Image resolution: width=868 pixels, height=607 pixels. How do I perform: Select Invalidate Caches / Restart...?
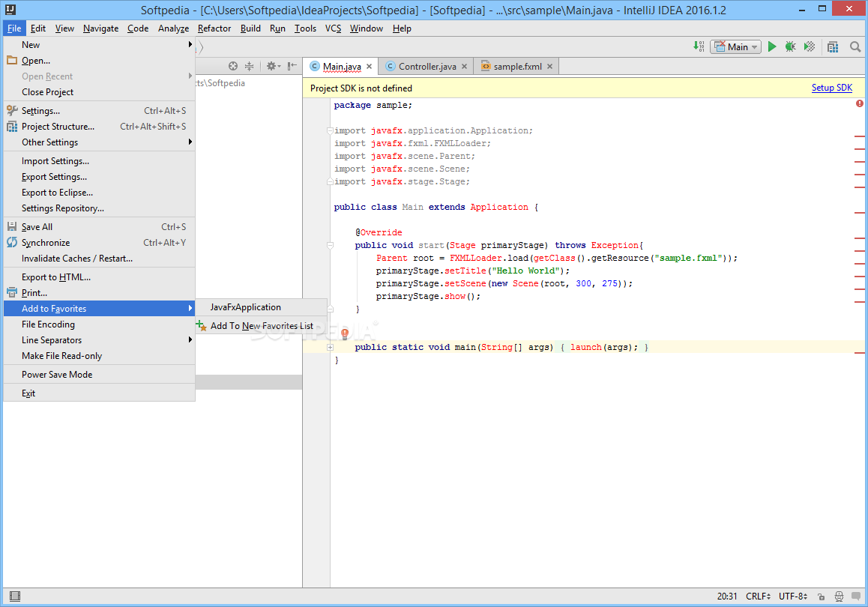click(x=100, y=259)
